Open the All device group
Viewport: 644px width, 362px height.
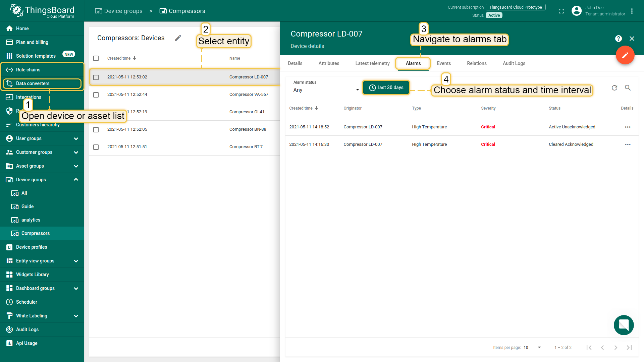click(42, 193)
